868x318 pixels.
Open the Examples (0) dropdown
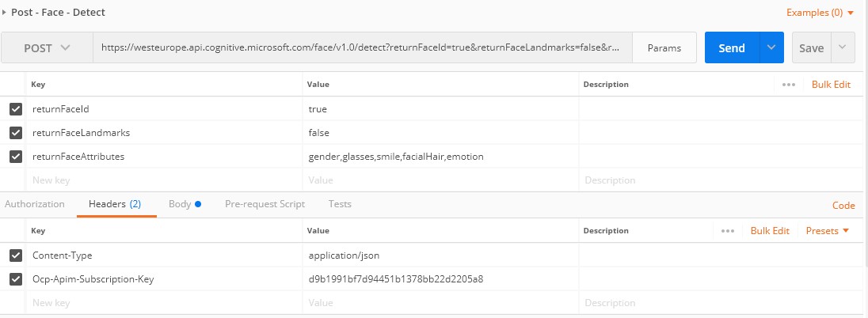[x=820, y=13]
